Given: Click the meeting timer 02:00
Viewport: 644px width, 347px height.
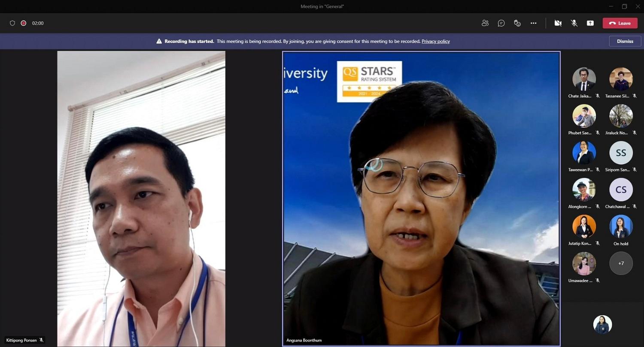Looking at the screenshot, I should (38, 23).
